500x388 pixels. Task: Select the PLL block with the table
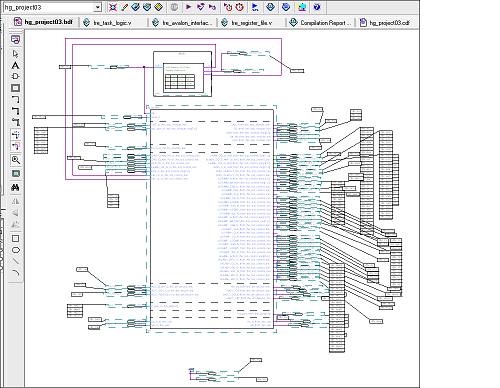tap(182, 74)
